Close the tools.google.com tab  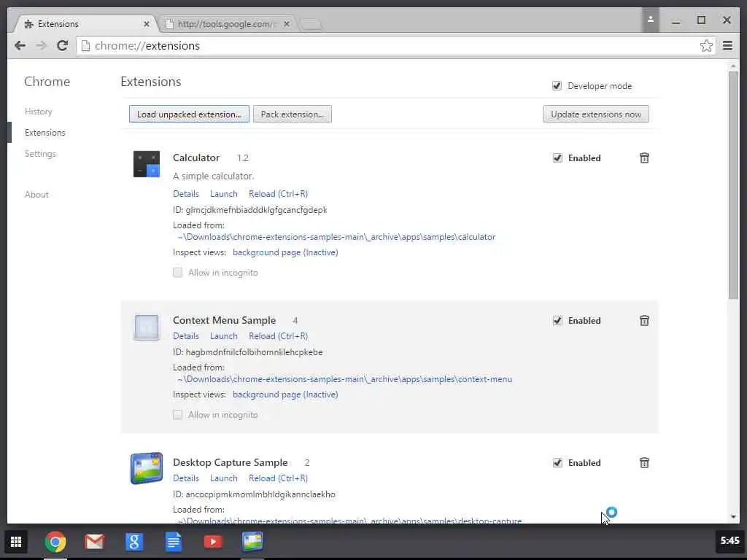coord(286,24)
